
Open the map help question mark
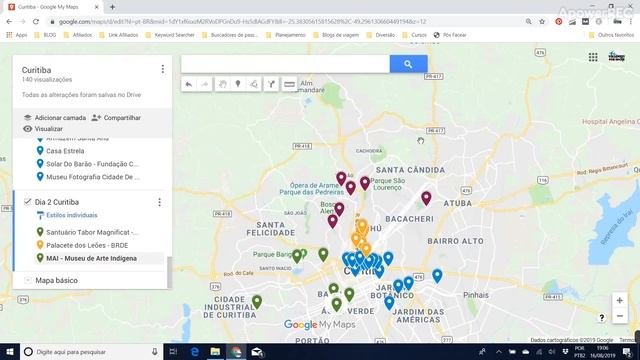(601, 318)
